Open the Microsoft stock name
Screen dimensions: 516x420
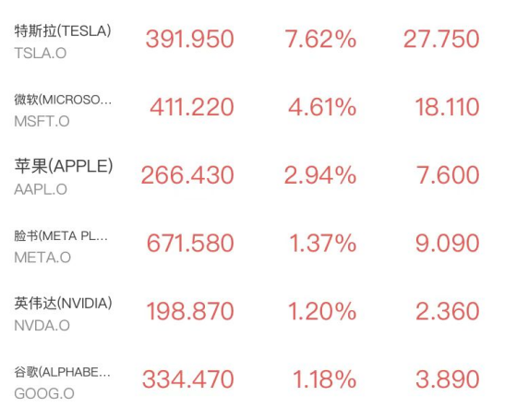63,100
